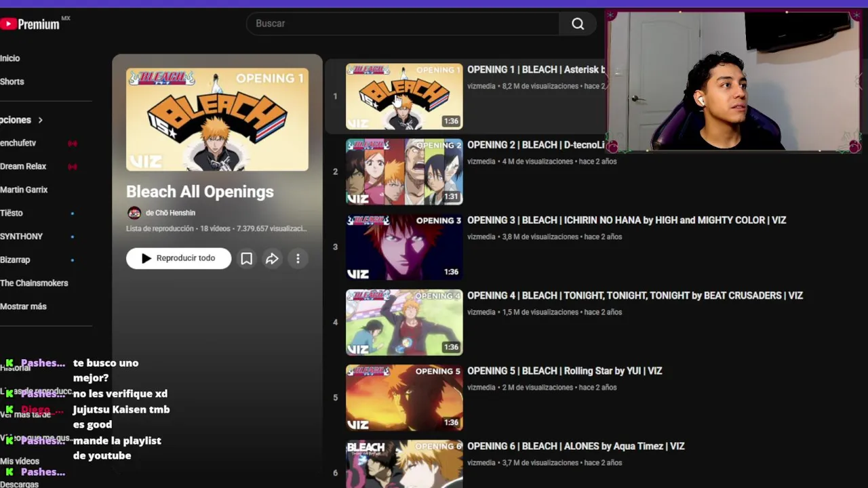
Task: Click vizmedia channel under OPENING 2
Action: point(481,162)
